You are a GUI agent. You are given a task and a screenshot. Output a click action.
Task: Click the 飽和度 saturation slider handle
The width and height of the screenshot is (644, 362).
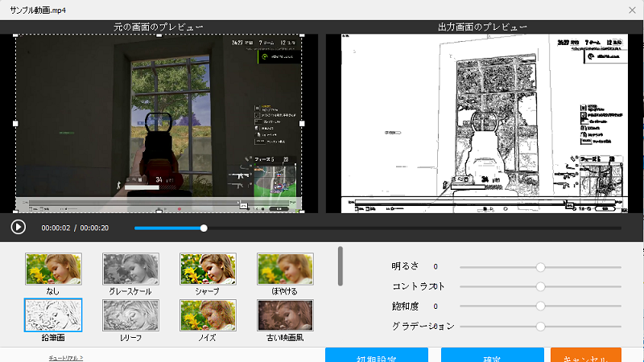(540, 306)
